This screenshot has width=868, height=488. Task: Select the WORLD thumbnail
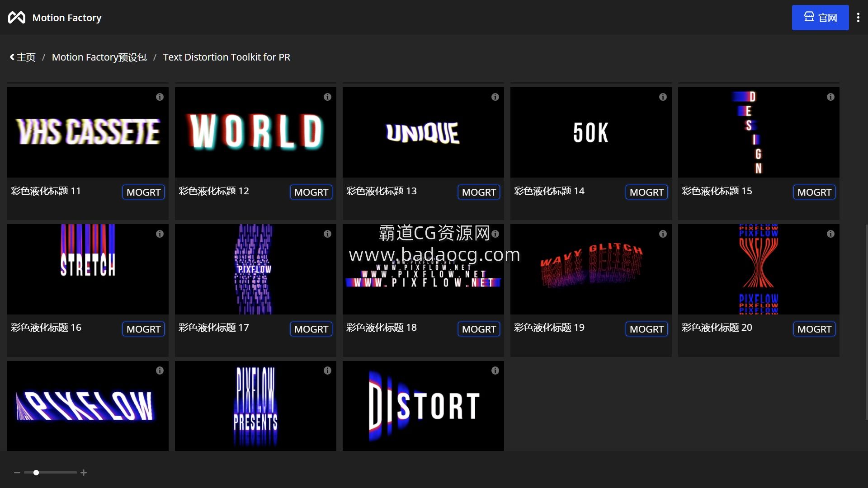(255, 132)
